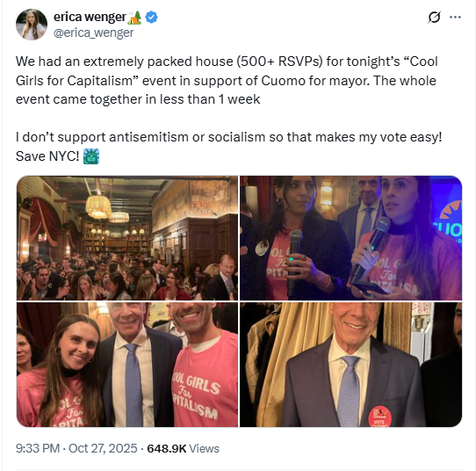The width and height of the screenshot is (476, 471).
Task: Open the group photo with pink shirts
Action: tap(127, 365)
